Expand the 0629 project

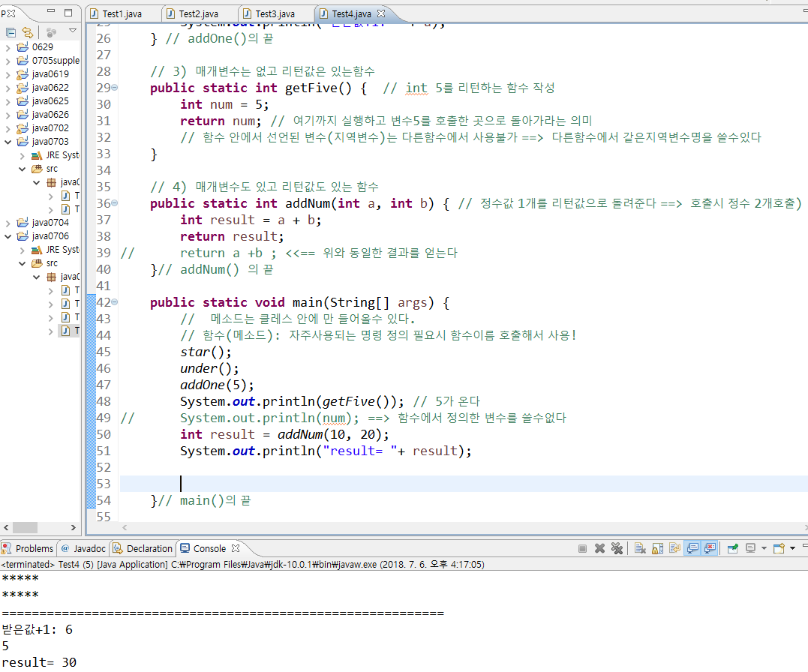tap(8, 47)
